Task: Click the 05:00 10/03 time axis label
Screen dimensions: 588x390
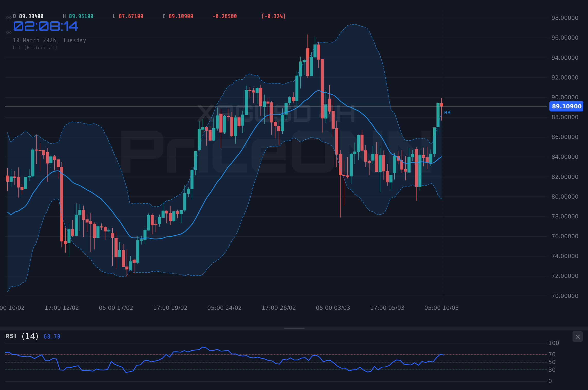Action: (x=442, y=308)
